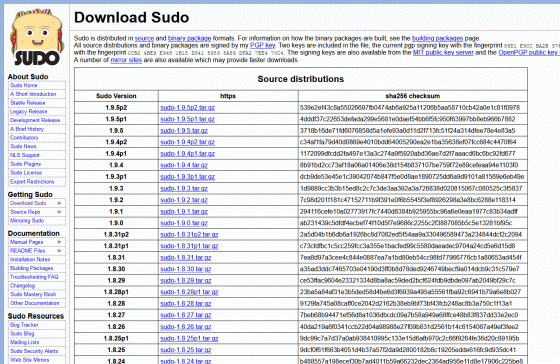Screen dimensions: 560x364
Task: Open Web Site Mirrors page
Action: (x=29, y=360)
